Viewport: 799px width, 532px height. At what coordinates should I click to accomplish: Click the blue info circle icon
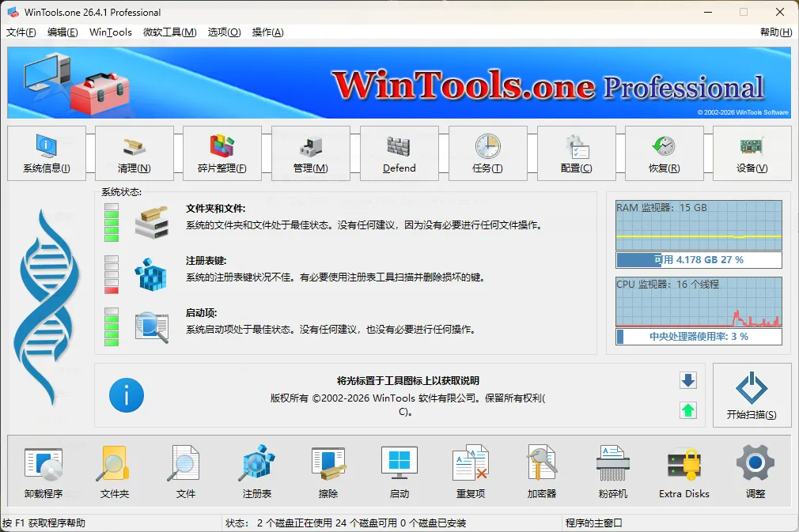point(127,396)
